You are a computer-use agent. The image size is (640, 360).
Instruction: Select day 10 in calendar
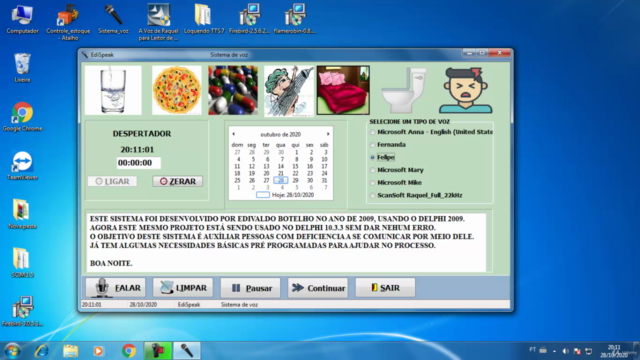(324, 160)
